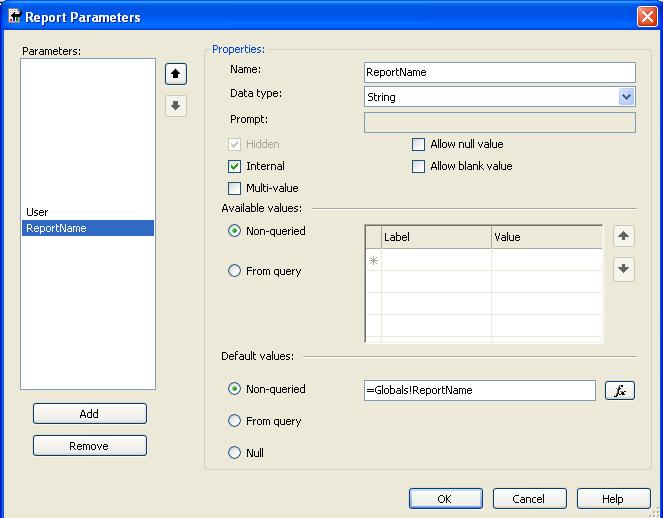This screenshot has width=663, height=518.
Task: Enable the Multi-value checkbox
Action: [235, 188]
